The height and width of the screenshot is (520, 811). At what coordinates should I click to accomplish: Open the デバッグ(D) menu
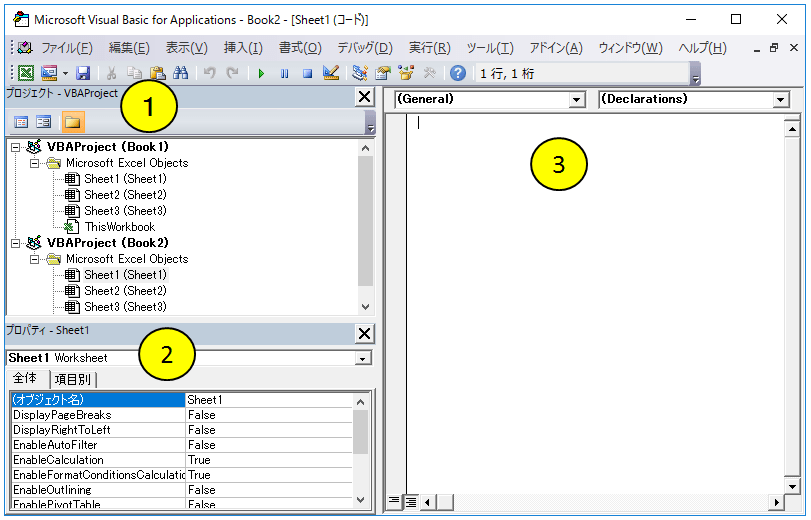pyautogui.click(x=365, y=48)
